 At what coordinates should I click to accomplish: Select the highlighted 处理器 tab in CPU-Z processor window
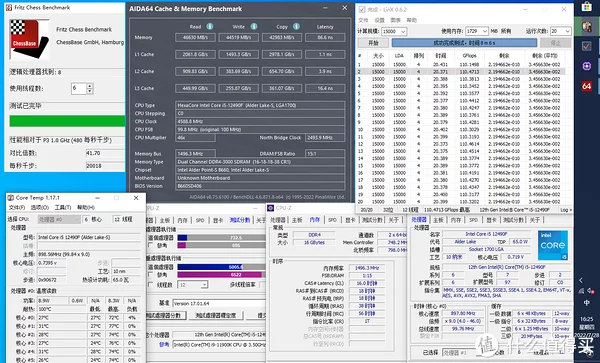419,220
